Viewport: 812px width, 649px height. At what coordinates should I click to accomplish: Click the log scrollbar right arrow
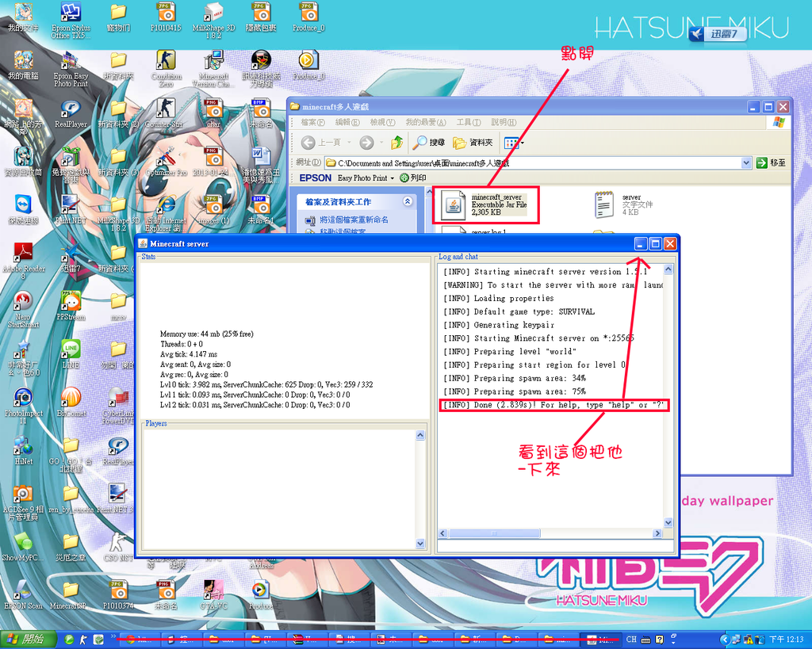coord(657,533)
